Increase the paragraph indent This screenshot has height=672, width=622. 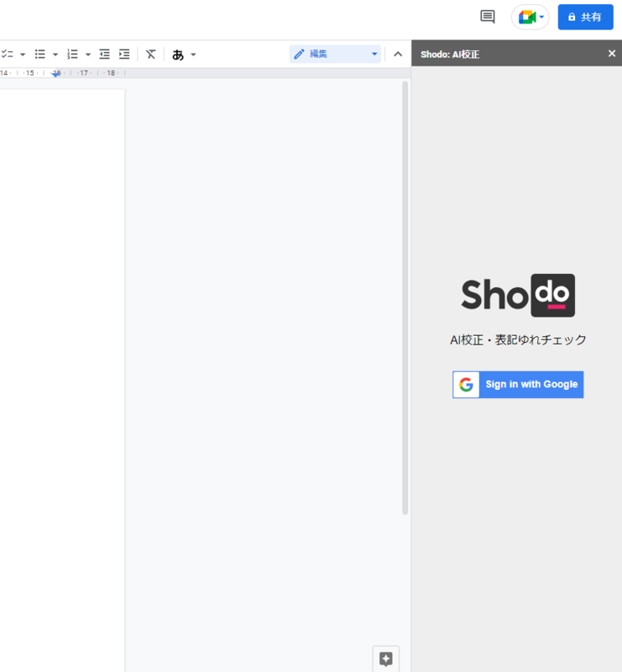(x=124, y=54)
